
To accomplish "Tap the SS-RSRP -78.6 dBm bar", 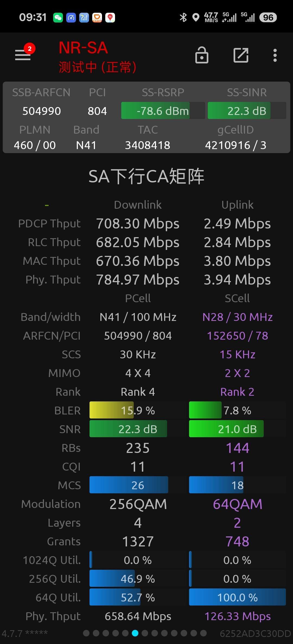I will (x=163, y=111).
